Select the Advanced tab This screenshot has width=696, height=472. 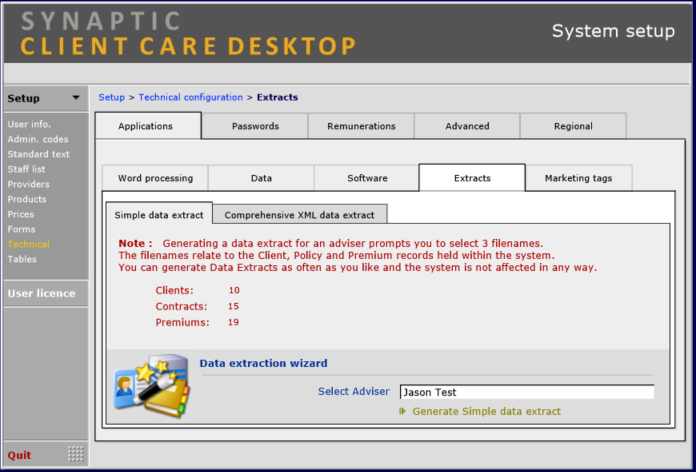467,126
